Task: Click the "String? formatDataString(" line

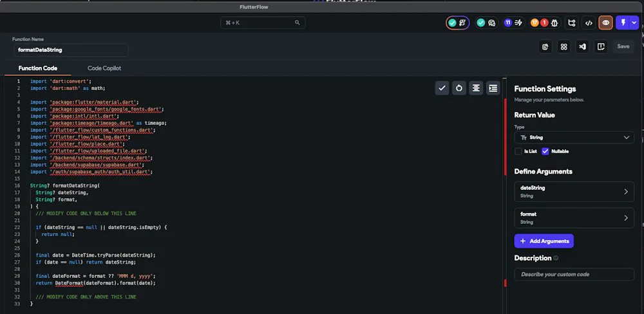Action: tap(65, 186)
